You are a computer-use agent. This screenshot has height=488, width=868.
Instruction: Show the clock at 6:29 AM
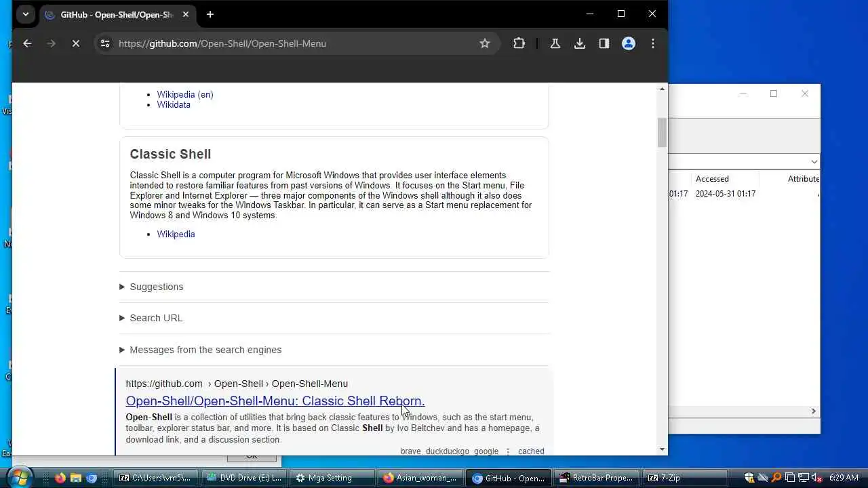click(844, 478)
